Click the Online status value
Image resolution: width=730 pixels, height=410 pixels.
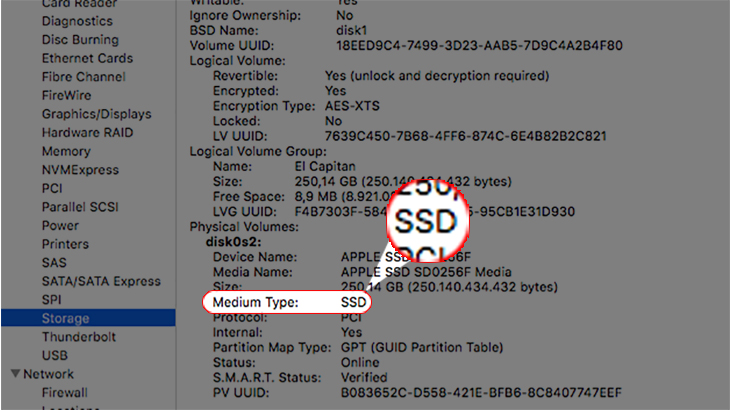[x=360, y=363]
